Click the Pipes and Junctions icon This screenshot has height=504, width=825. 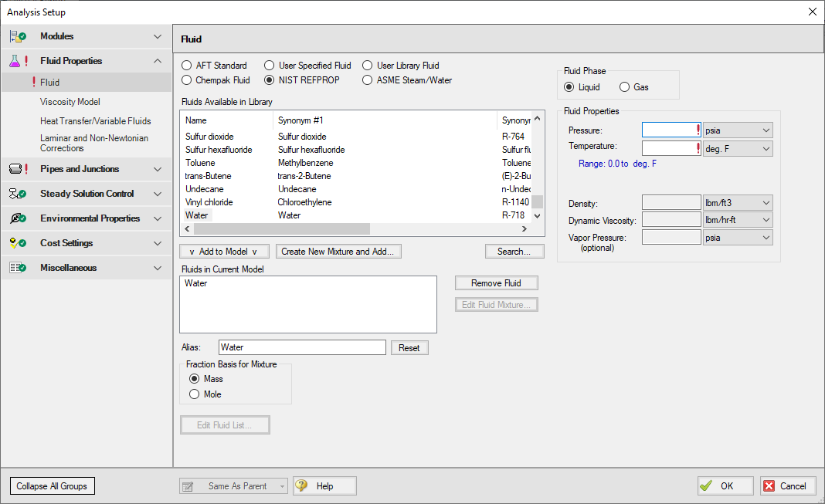(17, 169)
